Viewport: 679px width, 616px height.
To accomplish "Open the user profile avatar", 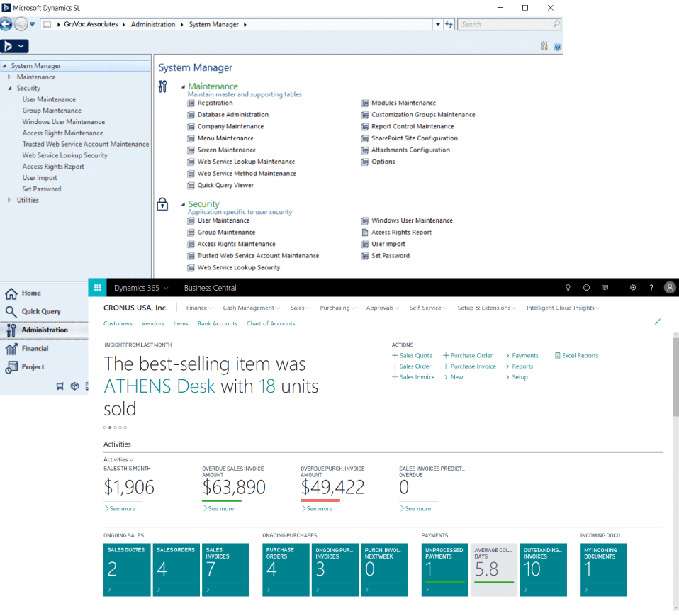I will tap(670, 288).
